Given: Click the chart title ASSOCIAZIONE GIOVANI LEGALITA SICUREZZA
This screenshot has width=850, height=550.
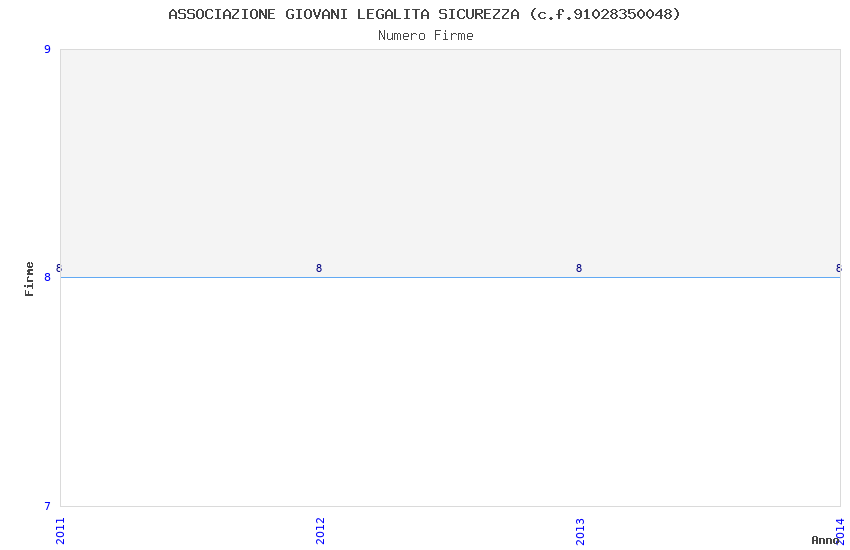Looking at the screenshot, I should tap(424, 14).
